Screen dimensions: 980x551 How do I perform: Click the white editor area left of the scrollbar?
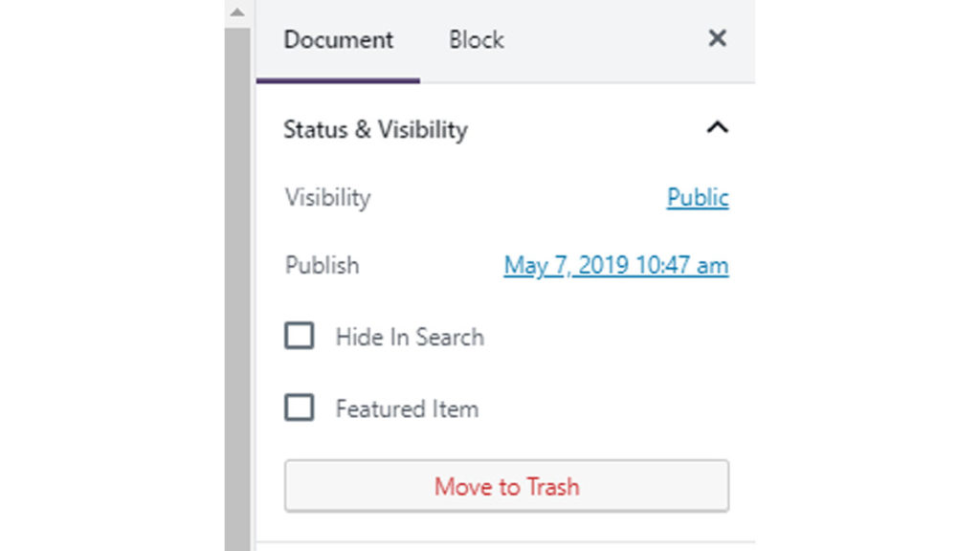tap(115, 287)
